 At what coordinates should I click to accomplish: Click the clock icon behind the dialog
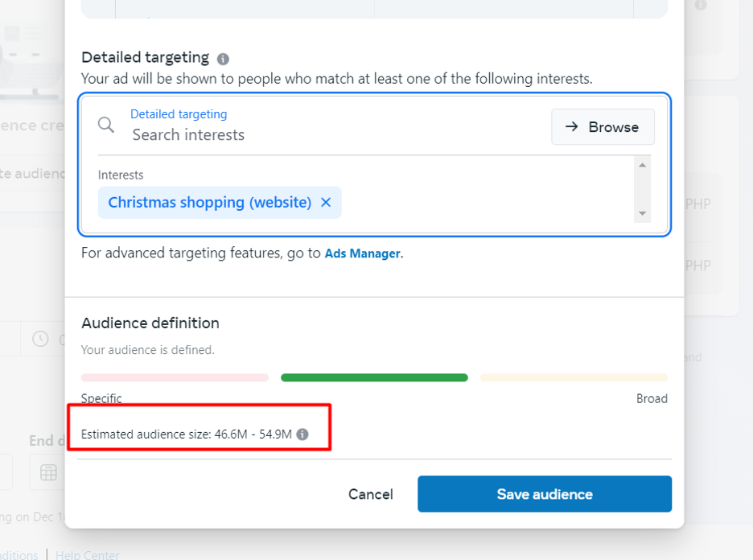(40, 339)
